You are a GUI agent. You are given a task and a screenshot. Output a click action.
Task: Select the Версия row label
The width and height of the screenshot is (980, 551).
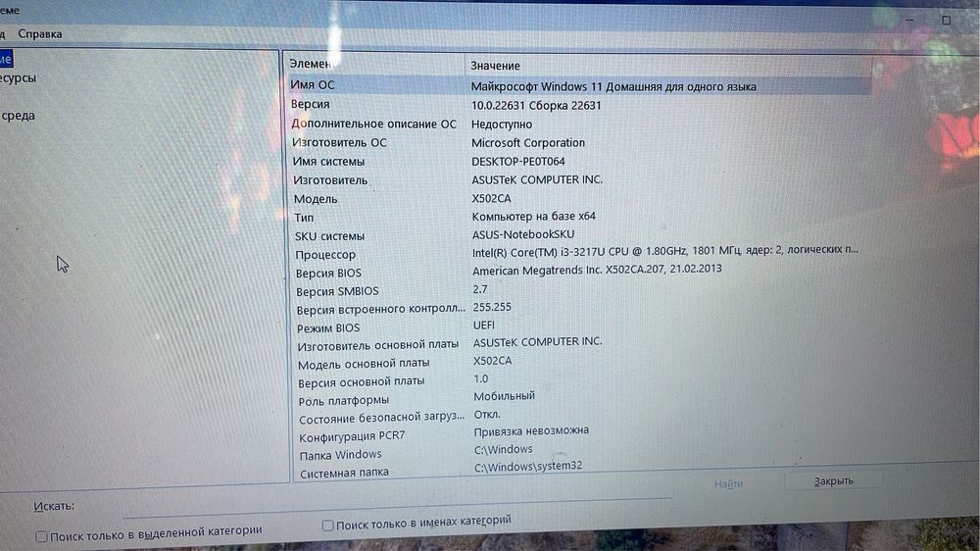310,104
